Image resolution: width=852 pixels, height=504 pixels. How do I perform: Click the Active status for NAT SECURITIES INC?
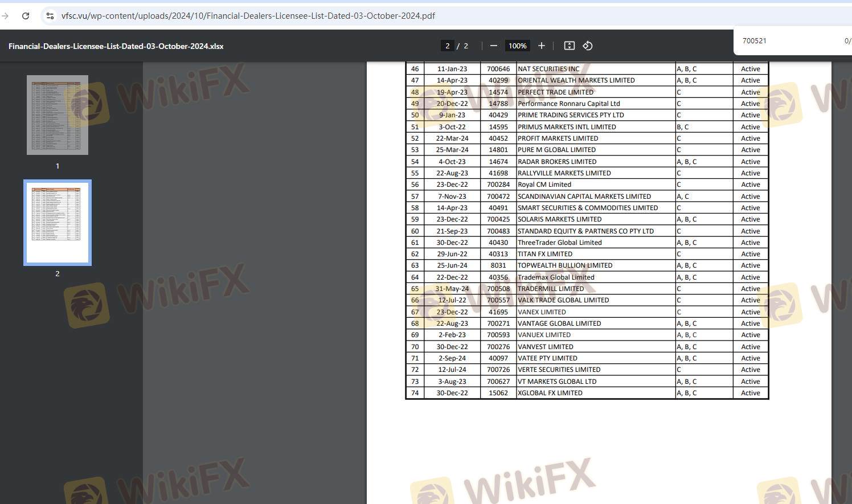click(750, 69)
